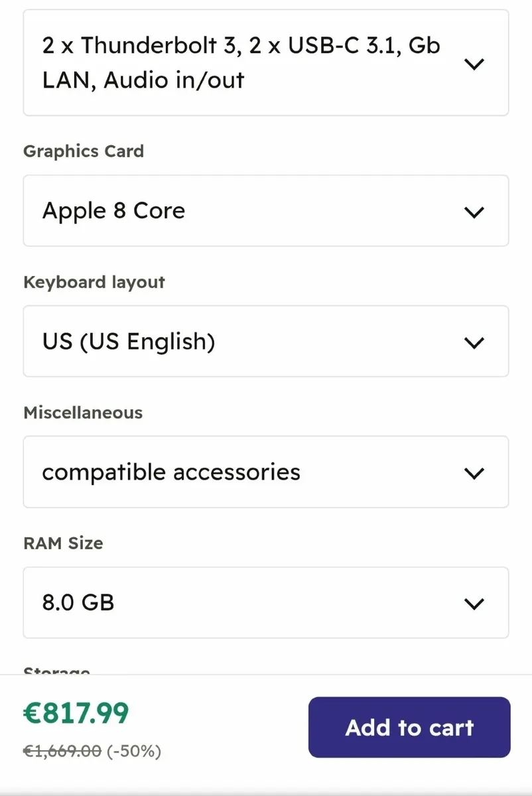Click the Graphics Card field label

(x=84, y=151)
